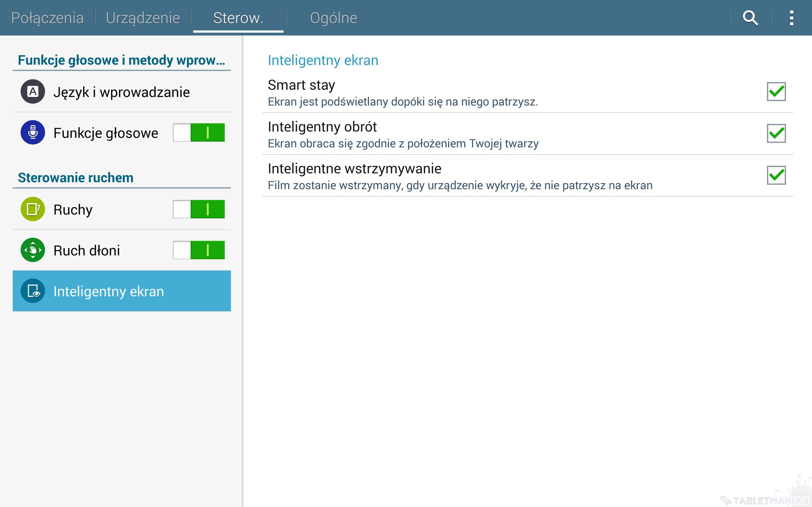The width and height of the screenshot is (812, 507).
Task: Click the Inteligentne wstrzymywanie description text
Action: pos(460,185)
